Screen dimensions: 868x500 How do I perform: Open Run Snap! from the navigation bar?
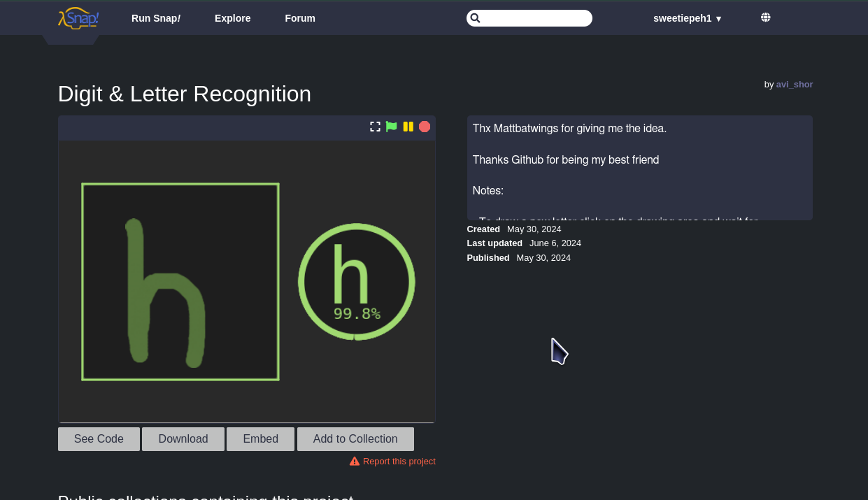(x=156, y=18)
